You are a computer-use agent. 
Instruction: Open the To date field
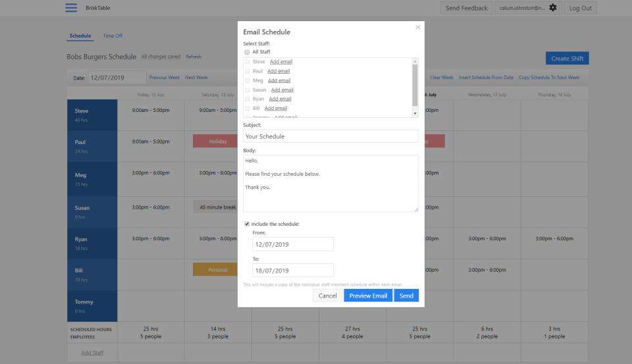[293, 271]
